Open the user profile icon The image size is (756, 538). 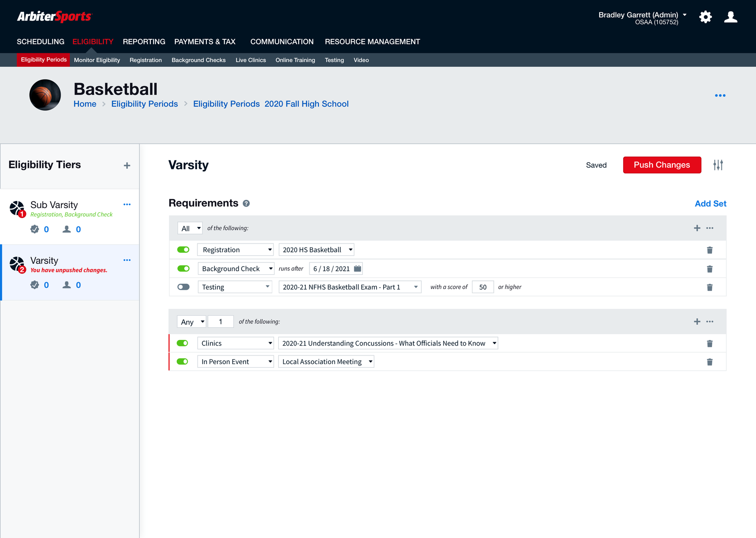click(x=730, y=17)
